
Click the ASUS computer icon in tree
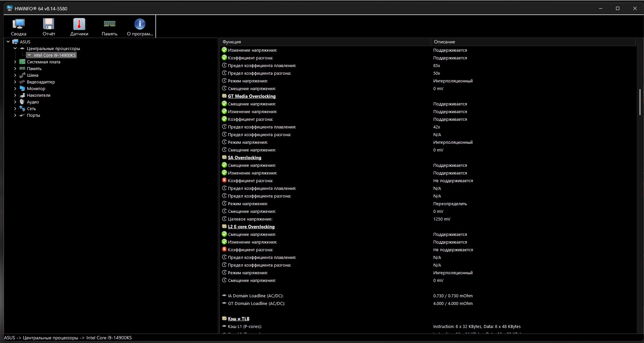coord(15,42)
